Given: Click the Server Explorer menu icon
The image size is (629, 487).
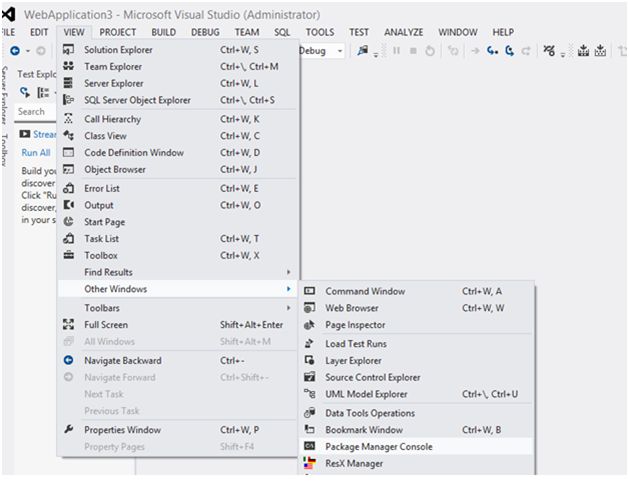Looking at the screenshot, I should [x=69, y=83].
